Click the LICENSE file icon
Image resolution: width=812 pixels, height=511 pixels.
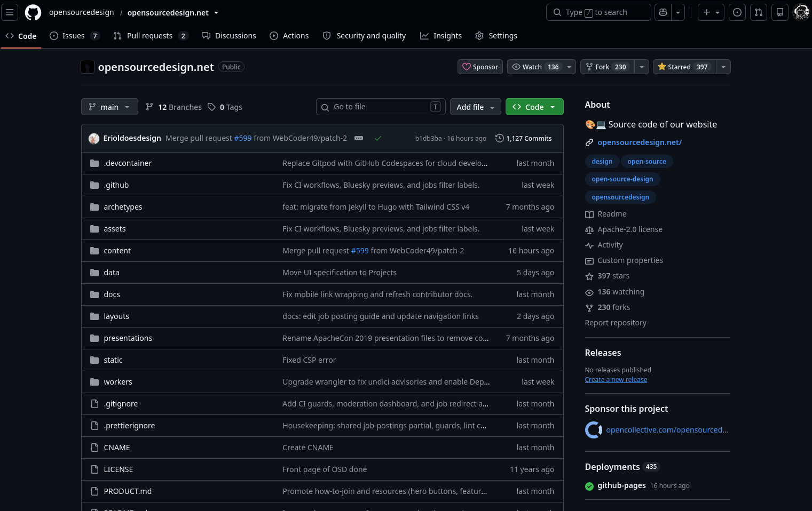point(94,469)
